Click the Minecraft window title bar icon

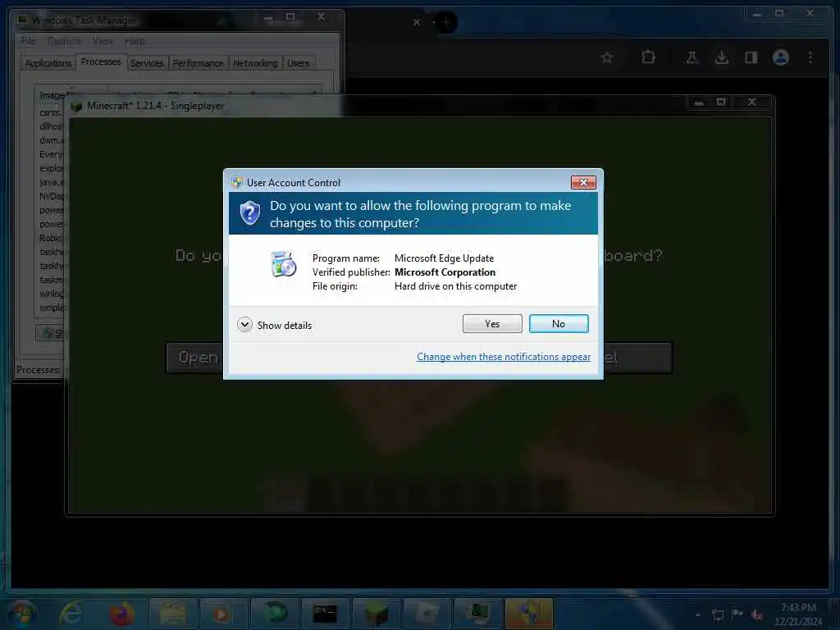[x=76, y=106]
